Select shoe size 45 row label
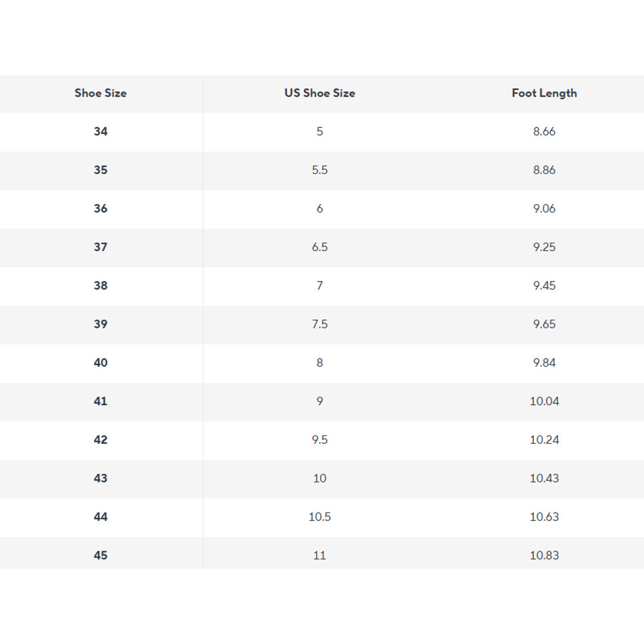644x644 pixels. 100,555
